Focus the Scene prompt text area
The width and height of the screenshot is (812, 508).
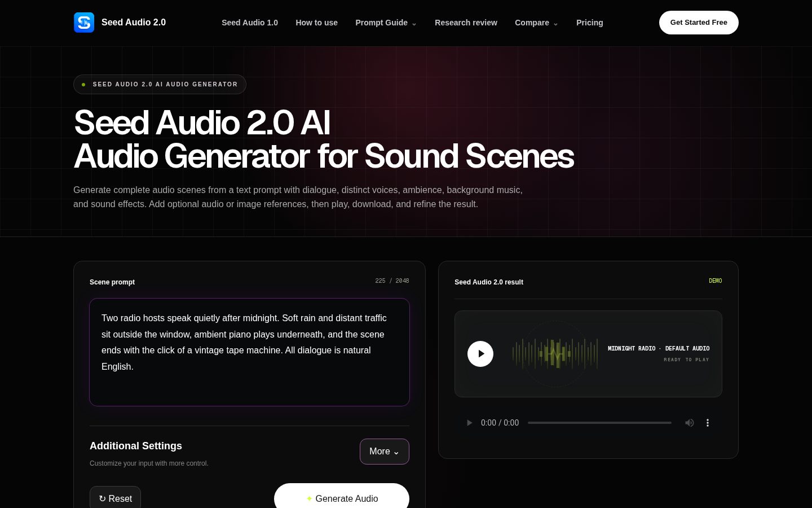tap(249, 352)
